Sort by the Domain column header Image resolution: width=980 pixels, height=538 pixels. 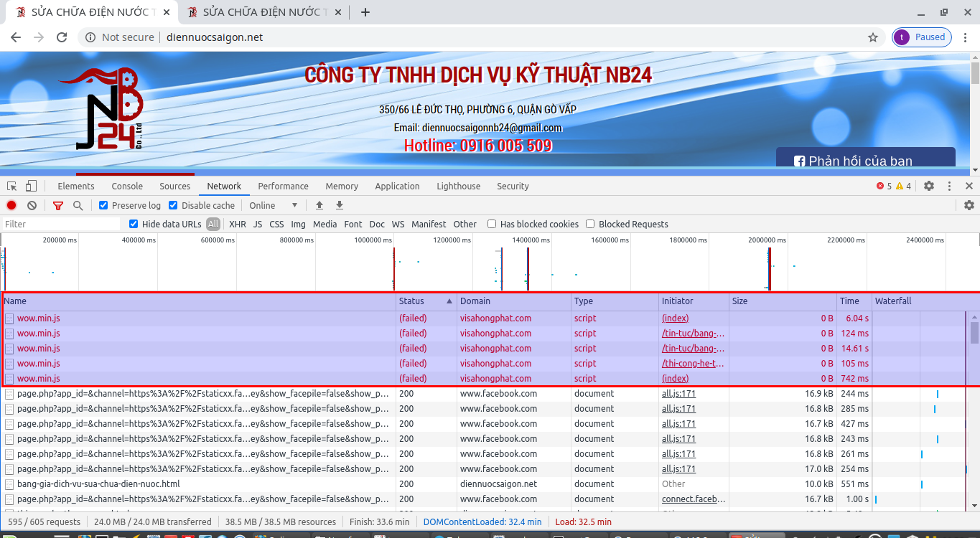point(514,301)
